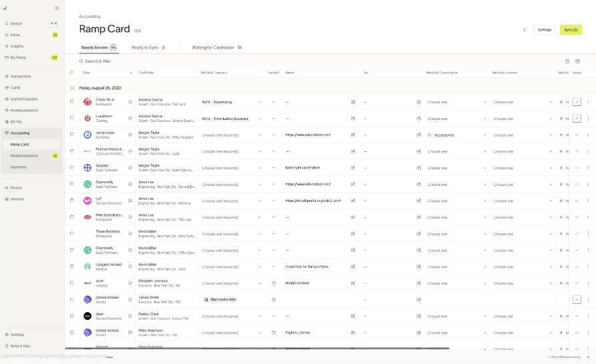Open location dropdown in Uber row

pyautogui.click(x=522, y=316)
